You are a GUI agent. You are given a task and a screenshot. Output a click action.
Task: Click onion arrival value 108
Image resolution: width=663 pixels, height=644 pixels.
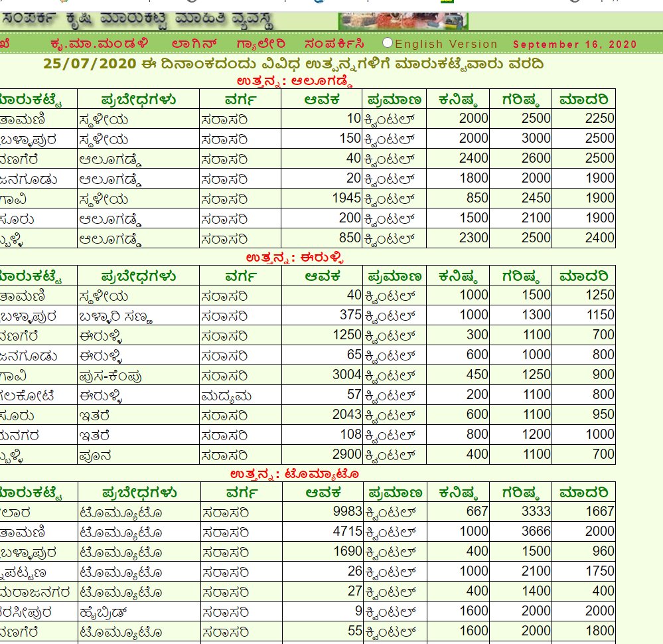click(x=351, y=434)
